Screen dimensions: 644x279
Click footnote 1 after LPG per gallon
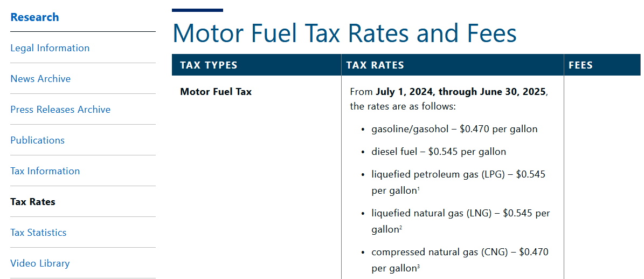pos(419,189)
